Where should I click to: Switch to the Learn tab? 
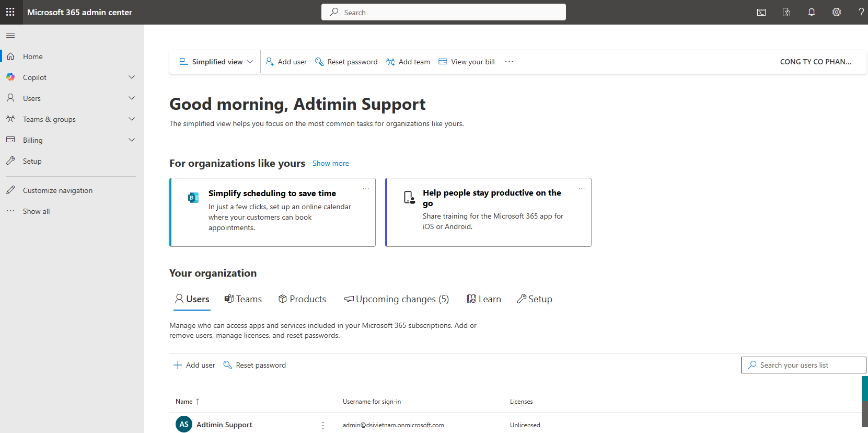[x=483, y=299]
